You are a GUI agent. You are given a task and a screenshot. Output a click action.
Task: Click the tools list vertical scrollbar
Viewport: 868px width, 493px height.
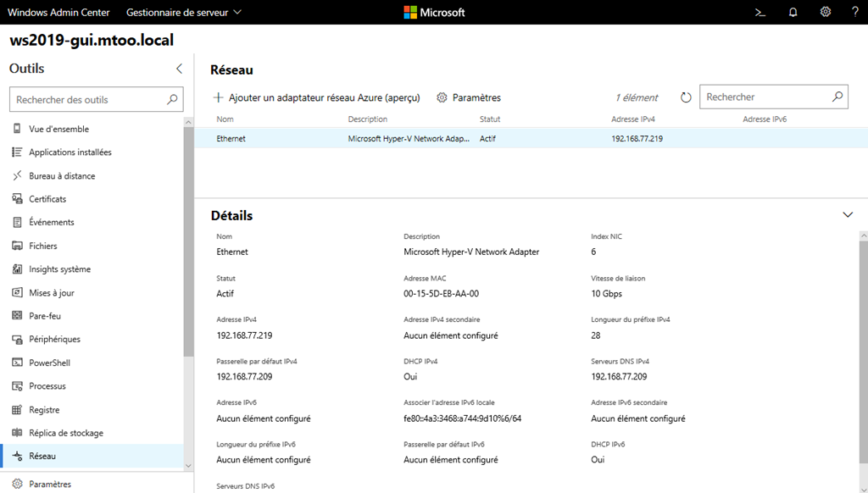(x=188, y=254)
